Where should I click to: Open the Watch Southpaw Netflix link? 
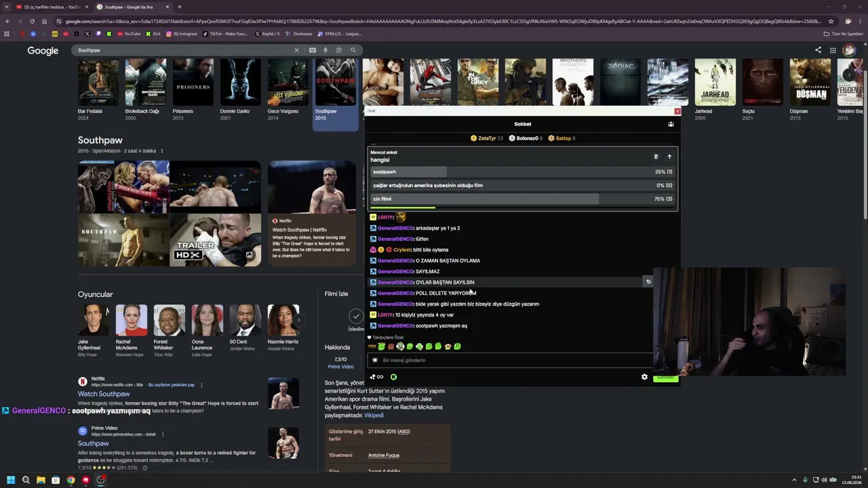(104, 394)
